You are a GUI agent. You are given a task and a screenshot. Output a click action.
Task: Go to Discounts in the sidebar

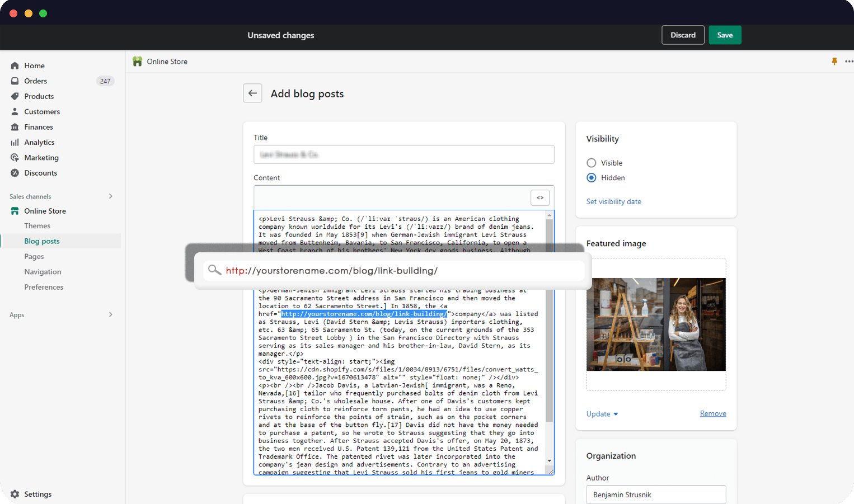point(41,173)
